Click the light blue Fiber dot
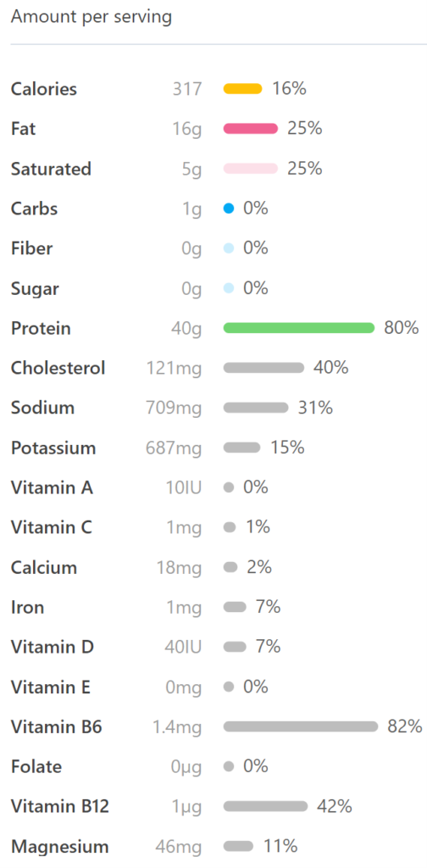Image resolution: width=427 pixels, height=868 pixels. tap(229, 248)
